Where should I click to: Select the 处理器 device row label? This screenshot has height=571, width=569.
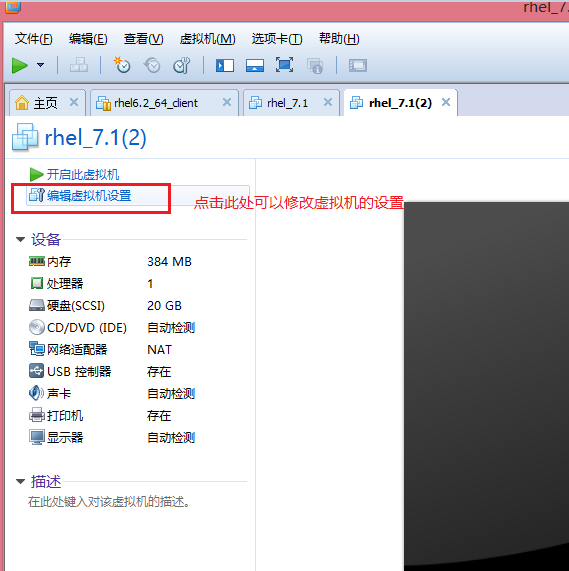65,283
